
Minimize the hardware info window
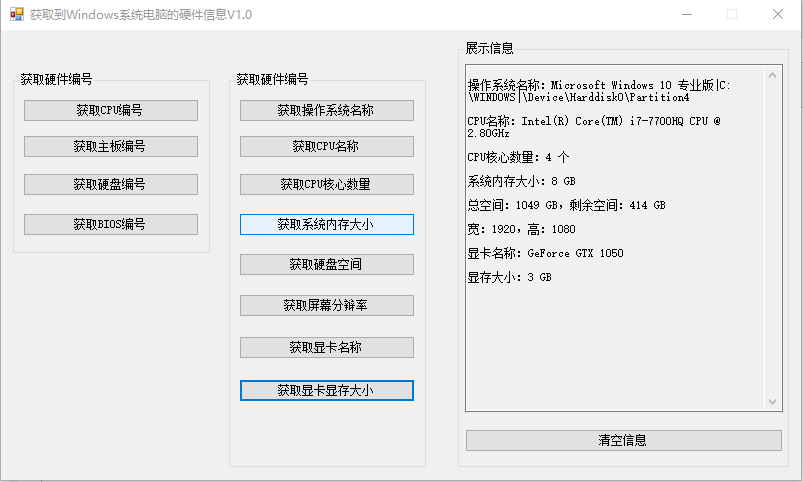[687, 14]
